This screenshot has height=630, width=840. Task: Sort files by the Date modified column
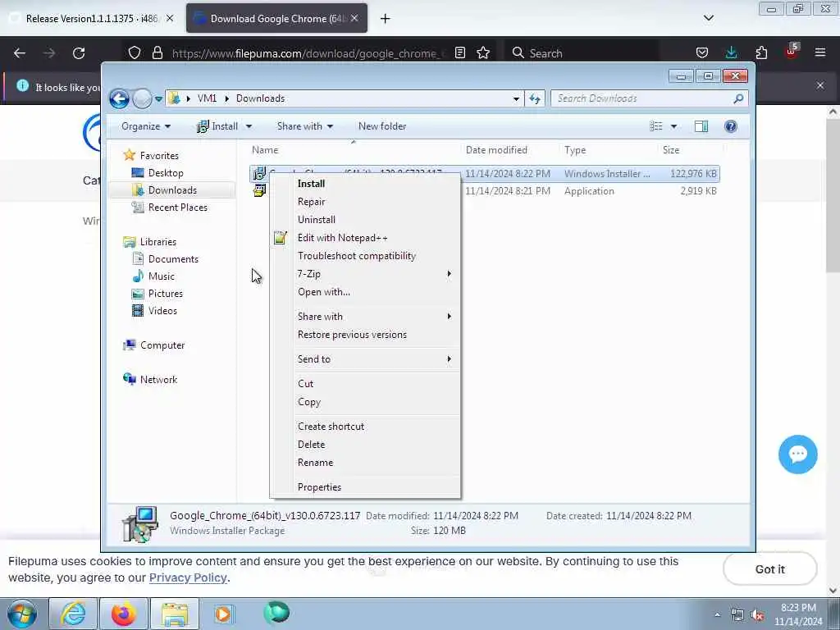tap(509, 151)
